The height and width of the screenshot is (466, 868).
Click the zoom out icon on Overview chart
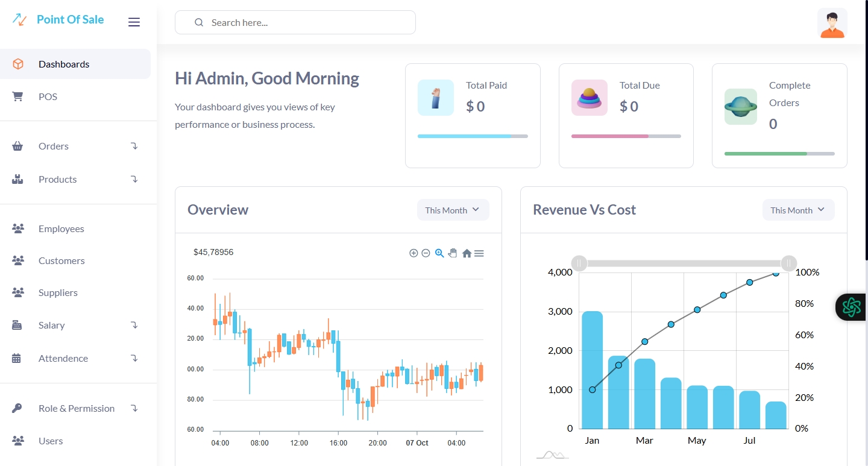coord(426,253)
